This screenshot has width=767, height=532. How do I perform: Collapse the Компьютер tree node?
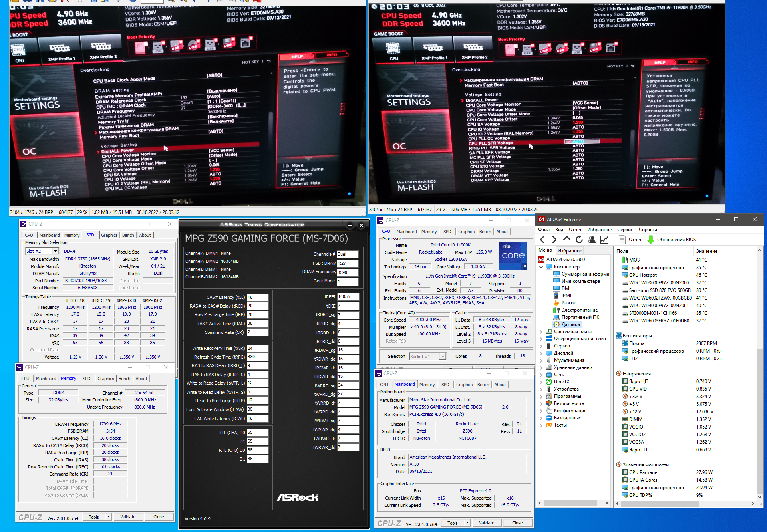point(541,267)
